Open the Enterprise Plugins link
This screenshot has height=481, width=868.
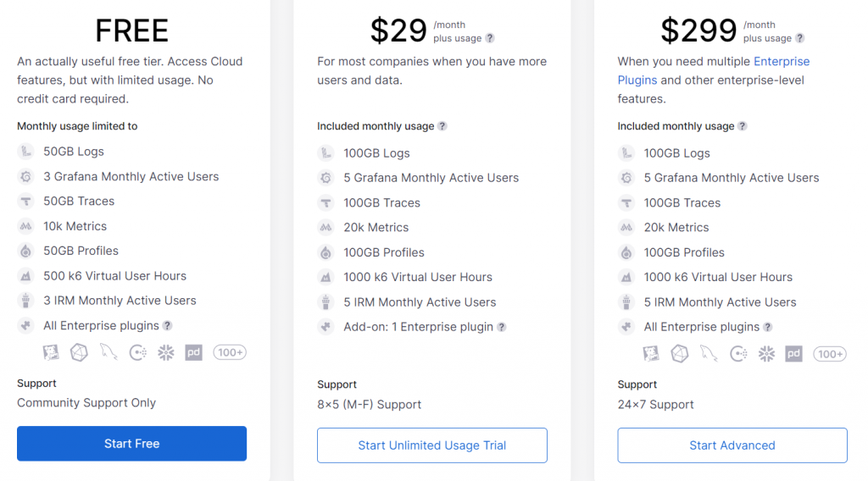point(781,62)
